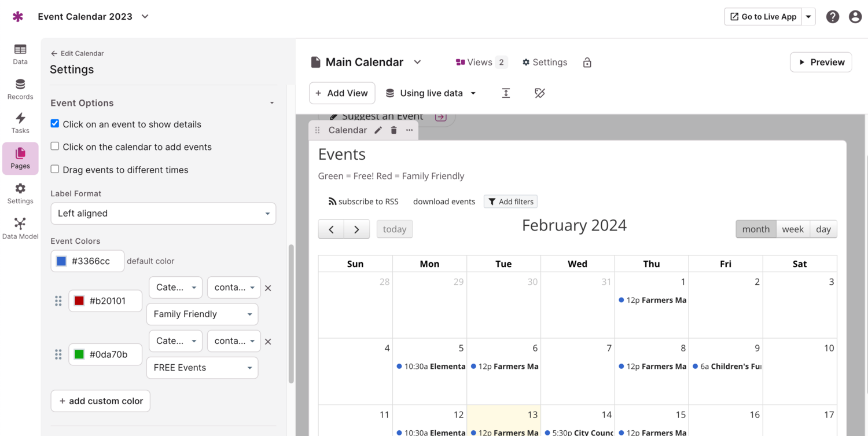Open the Label Format dropdown
The image size is (868, 436).
pos(163,213)
